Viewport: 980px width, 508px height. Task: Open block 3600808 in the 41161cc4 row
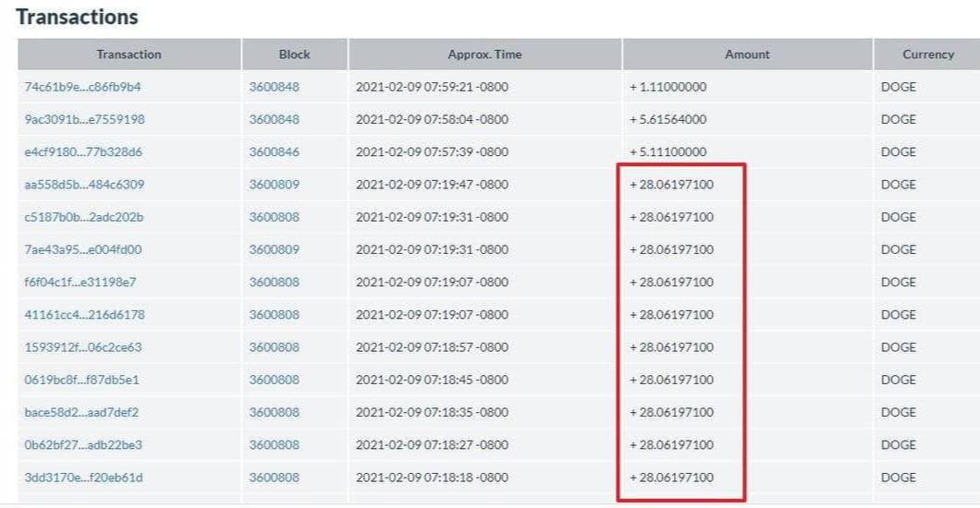[275, 314]
